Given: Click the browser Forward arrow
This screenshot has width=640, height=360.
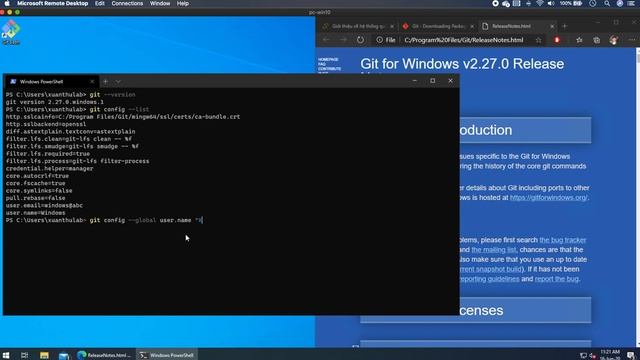Looking at the screenshot, I should coord(343,40).
